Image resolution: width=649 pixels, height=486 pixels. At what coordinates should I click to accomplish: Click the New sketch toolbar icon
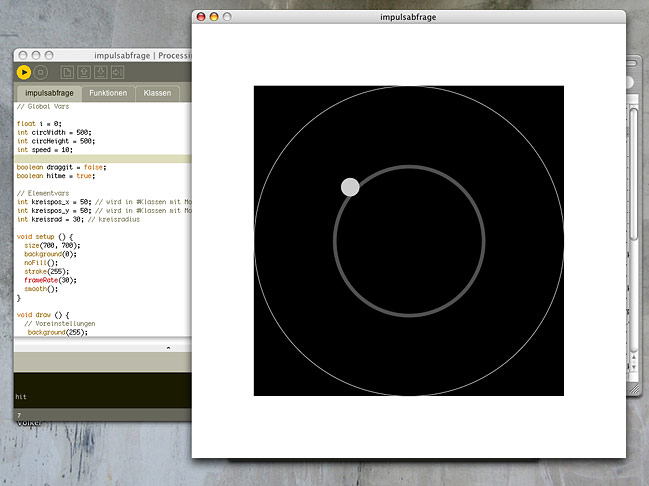[x=67, y=72]
